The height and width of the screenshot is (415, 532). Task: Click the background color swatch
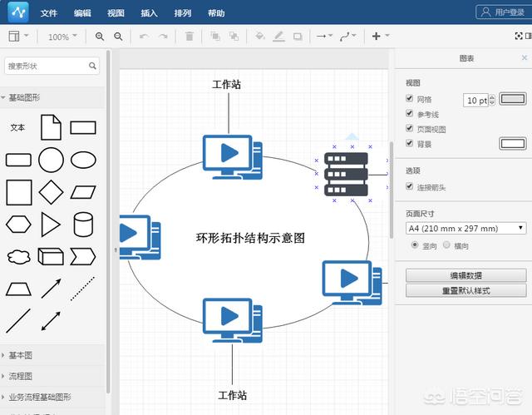(x=513, y=144)
